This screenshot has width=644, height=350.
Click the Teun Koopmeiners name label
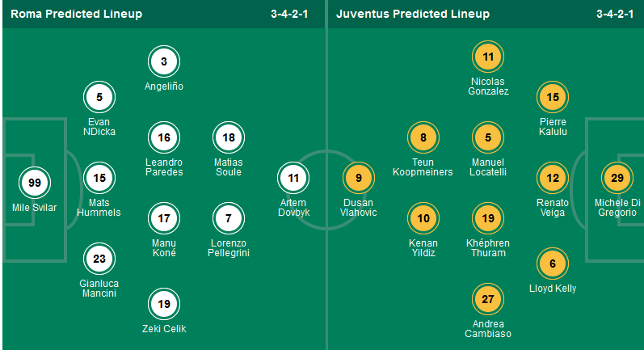[x=423, y=167]
